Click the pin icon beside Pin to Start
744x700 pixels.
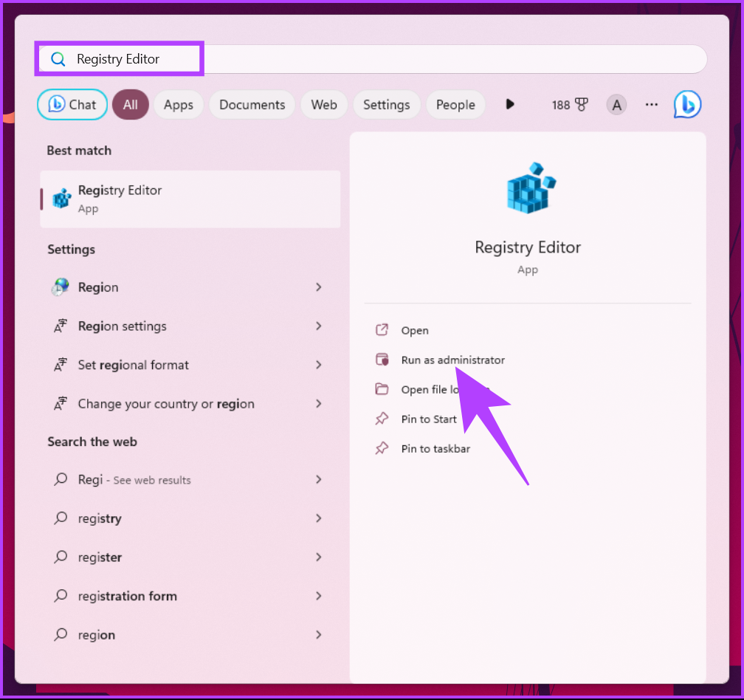tap(382, 419)
